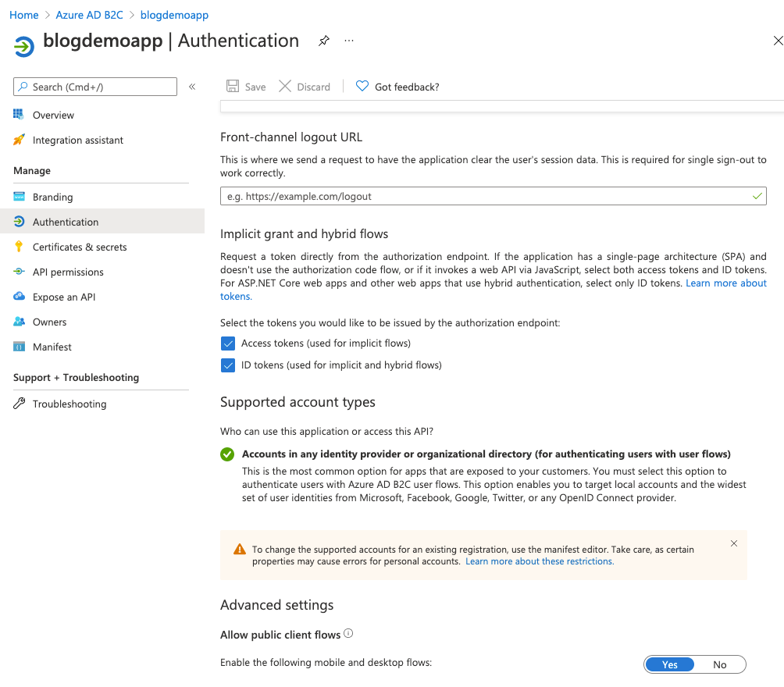
Task: Click Got feedback? link text
Action: click(x=407, y=87)
